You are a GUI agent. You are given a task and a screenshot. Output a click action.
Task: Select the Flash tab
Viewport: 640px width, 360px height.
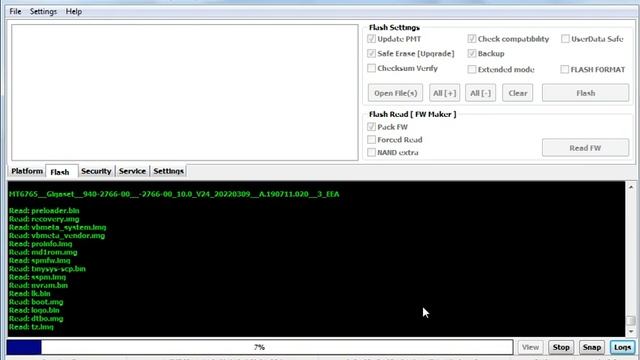click(60, 172)
